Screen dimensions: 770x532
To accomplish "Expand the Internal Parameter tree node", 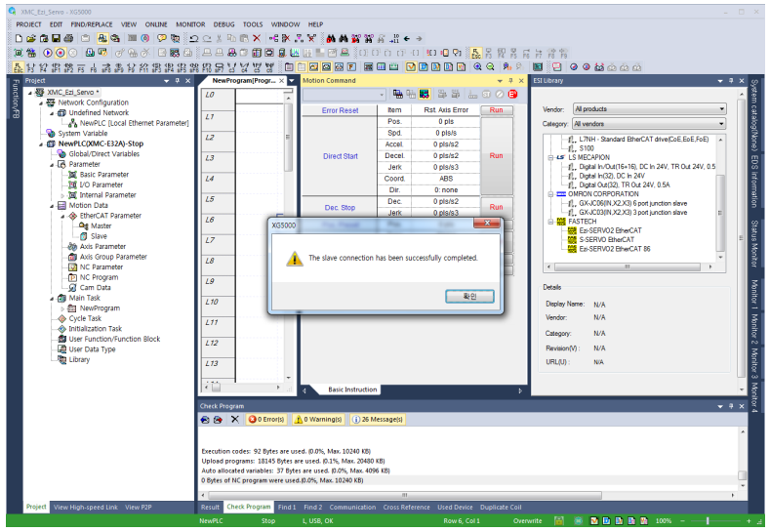I will (62, 195).
